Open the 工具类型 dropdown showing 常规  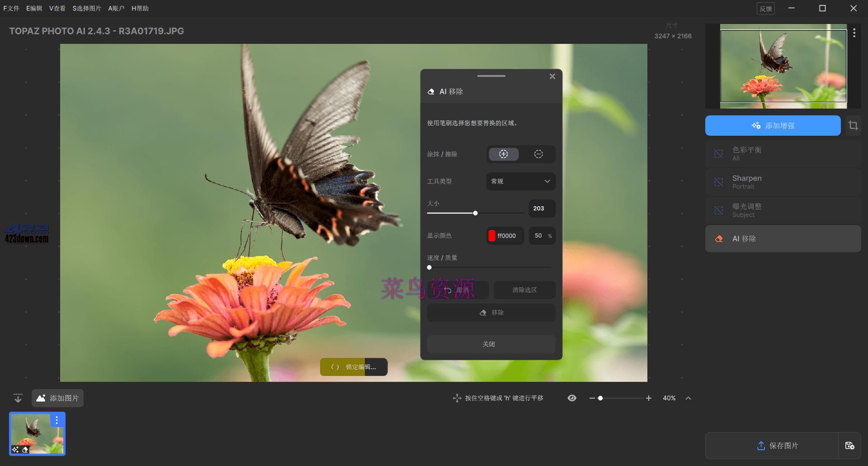tap(520, 181)
